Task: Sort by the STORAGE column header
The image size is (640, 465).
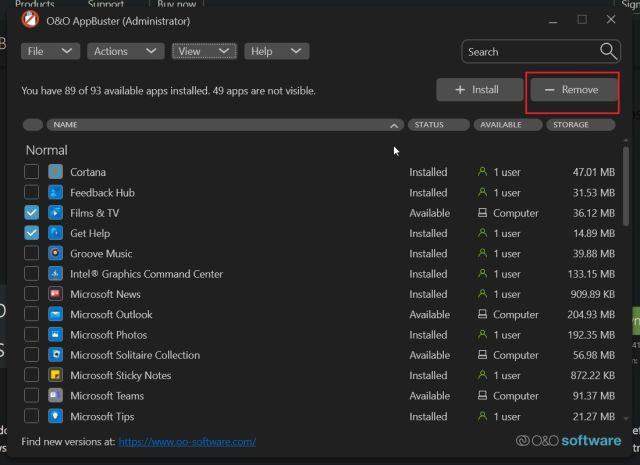Action: [581, 125]
